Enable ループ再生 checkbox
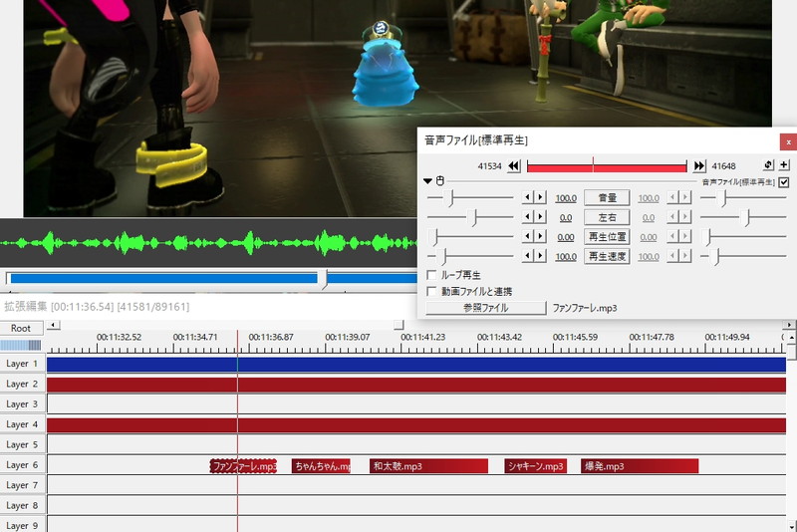This screenshot has height=532, width=797. pos(431,275)
